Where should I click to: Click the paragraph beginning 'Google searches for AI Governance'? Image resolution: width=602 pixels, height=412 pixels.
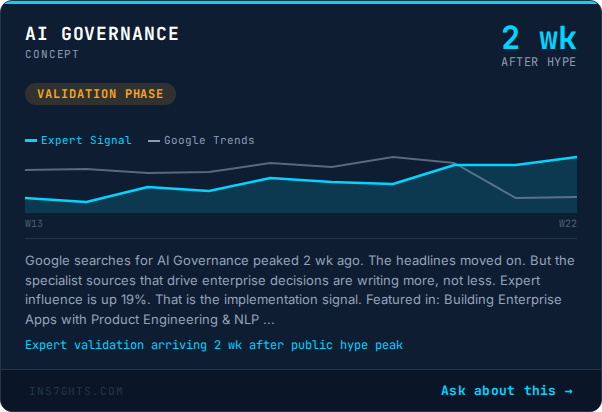tap(300, 290)
